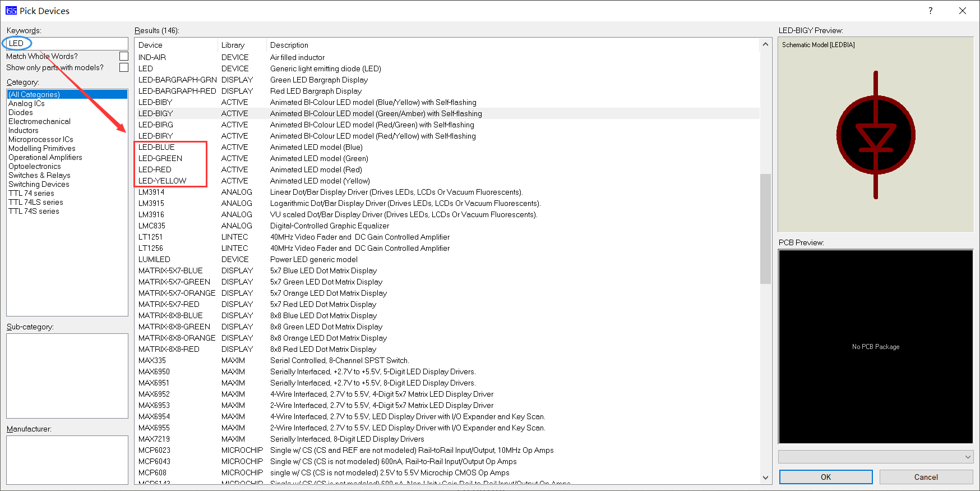The image size is (980, 491).
Task: Select MATRIX-8X8-BLUE device row
Action: [447, 315]
